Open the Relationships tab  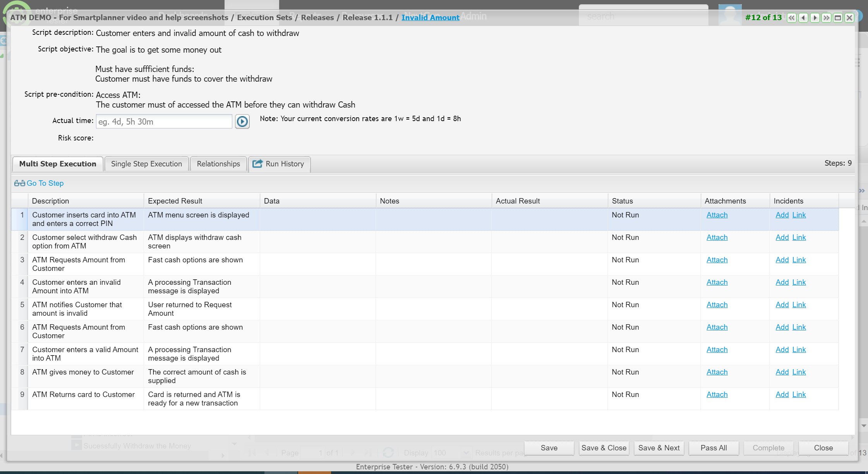coord(218,164)
